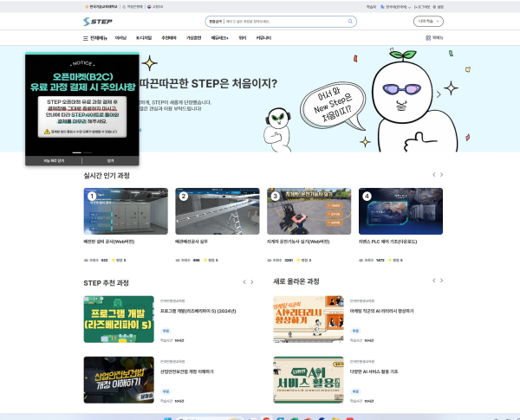
Task: Open the 한국어 language dropdown
Action: 398,7
